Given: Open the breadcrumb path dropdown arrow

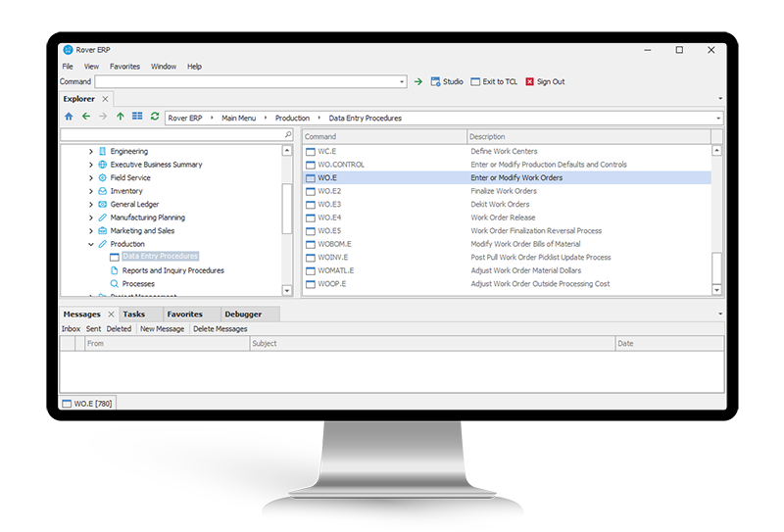Looking at the screenshot, I should point(718,119).
